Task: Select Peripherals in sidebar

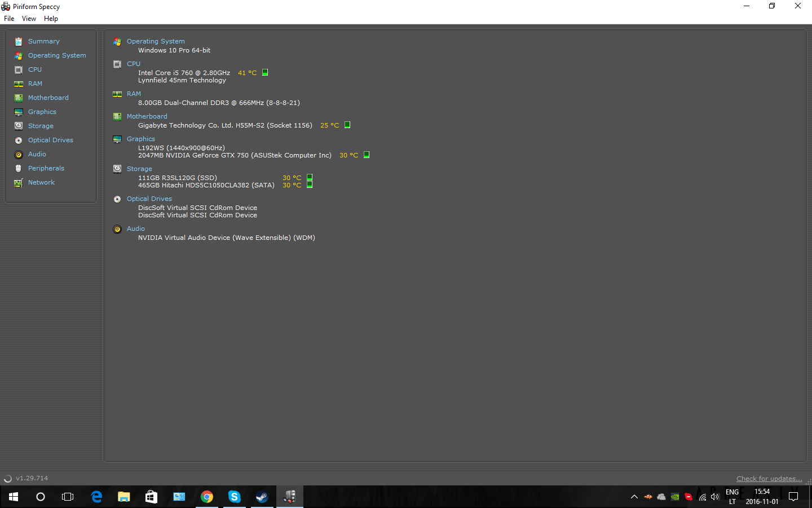Action: click(x=46, y=168)
